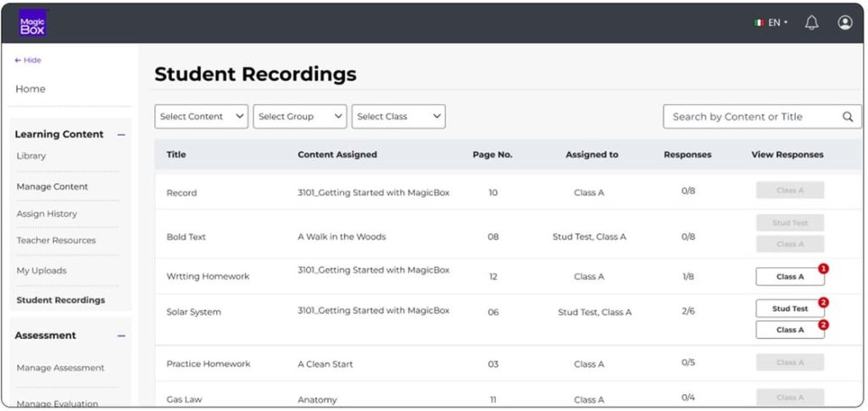The height and width of the screenshot is (411, 868).
Task: Open the EN language selector
Action: coord(771,23)
